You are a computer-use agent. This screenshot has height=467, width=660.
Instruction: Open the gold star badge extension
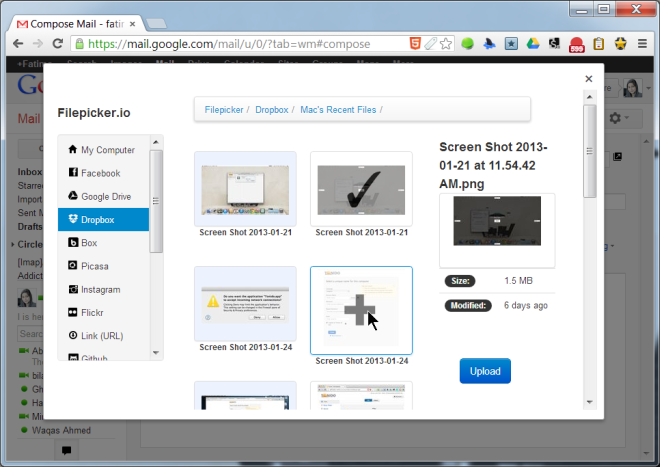pos(620,43)
